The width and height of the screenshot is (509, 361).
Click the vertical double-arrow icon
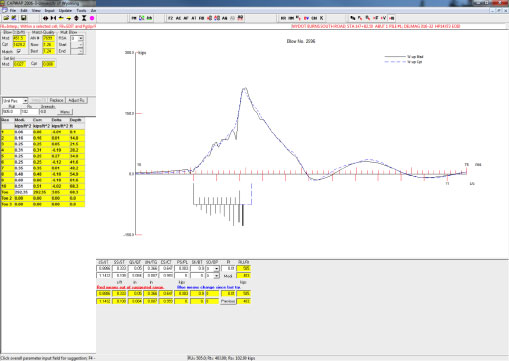coord(76,18)
